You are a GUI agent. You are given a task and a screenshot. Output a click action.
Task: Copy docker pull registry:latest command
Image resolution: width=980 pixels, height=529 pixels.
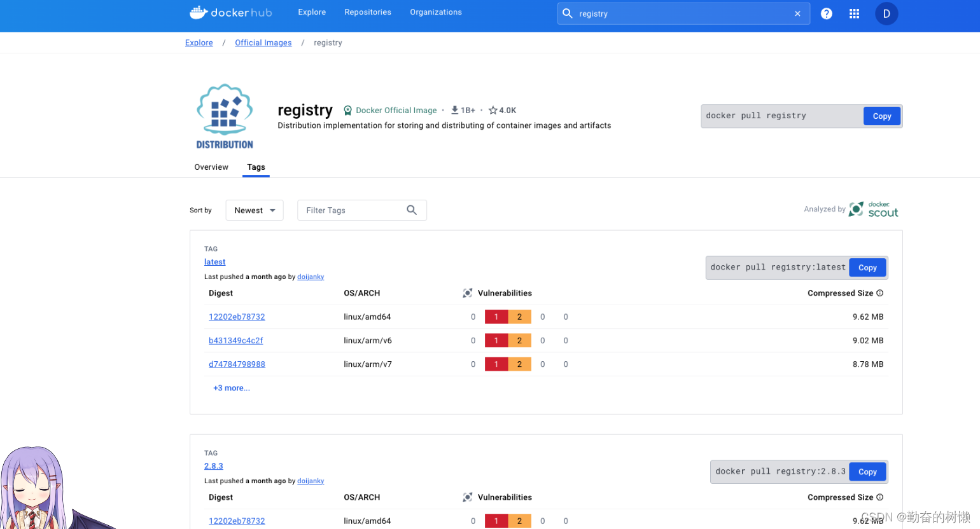pos(867,268)
